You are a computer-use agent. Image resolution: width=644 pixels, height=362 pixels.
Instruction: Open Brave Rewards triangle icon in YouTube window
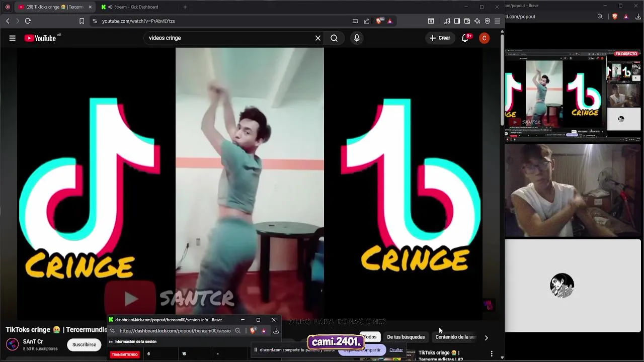pyautogui.click(x=390, y=21)
